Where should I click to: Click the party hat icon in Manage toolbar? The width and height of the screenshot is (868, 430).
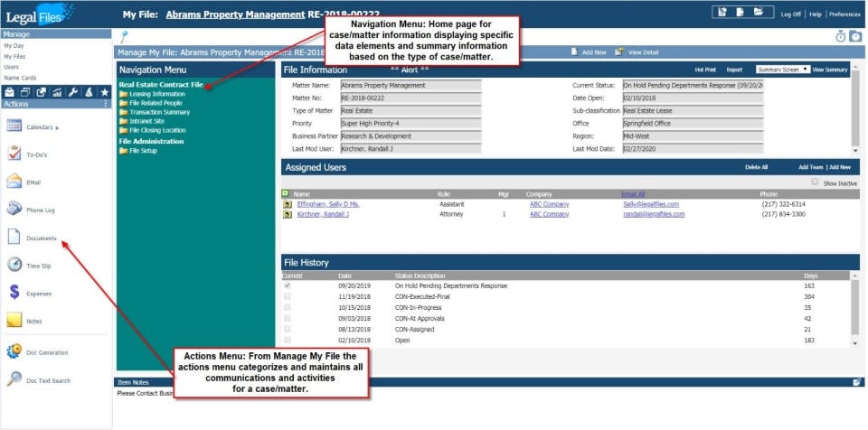(89, 93)
